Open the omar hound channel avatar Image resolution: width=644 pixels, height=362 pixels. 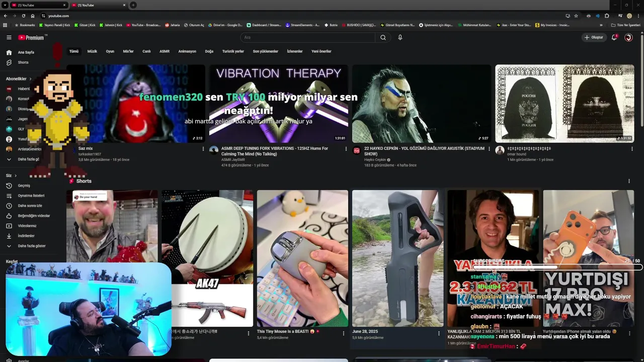[x=500, y=150]
